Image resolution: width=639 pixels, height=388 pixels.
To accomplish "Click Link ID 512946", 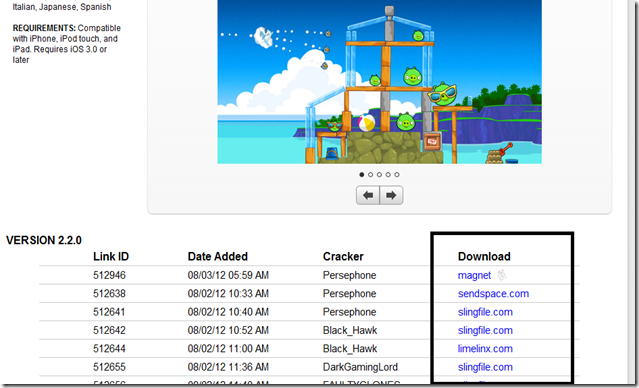I will pos(109,276).
